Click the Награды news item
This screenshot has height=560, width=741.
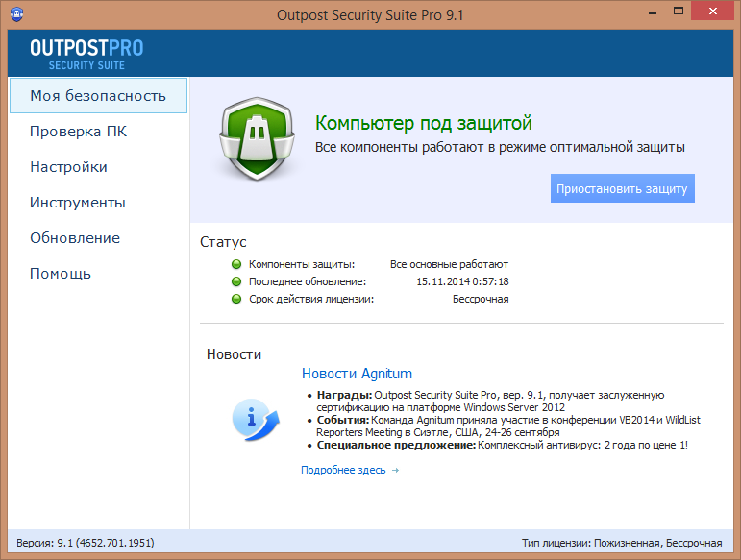coord(490,401)
